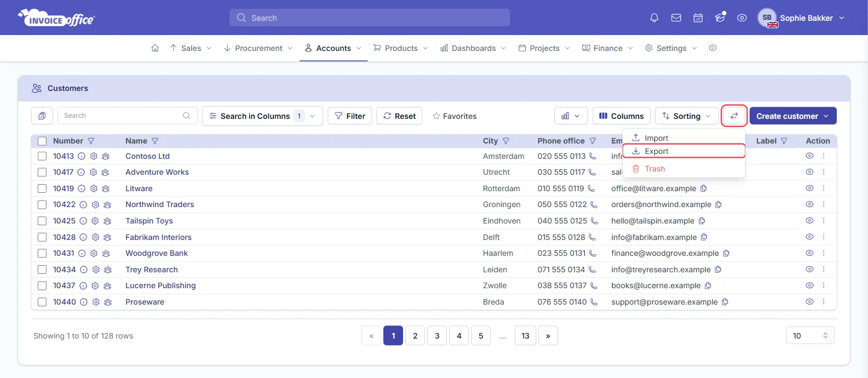This screenshot has width=868, height=378.
Task: Click the view eye for Woodgrove Bank row
Action: pyautogui.click(x=809, y=253)
